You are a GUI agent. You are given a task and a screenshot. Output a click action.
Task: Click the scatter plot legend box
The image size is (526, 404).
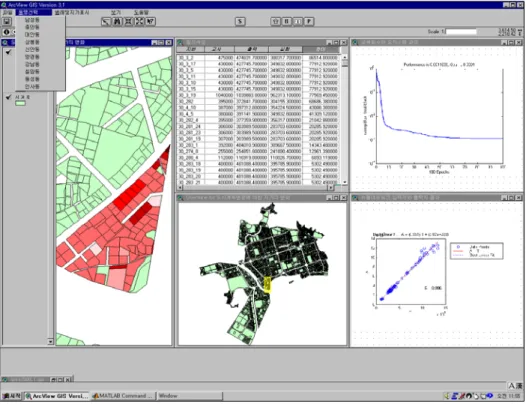point(476,251)
